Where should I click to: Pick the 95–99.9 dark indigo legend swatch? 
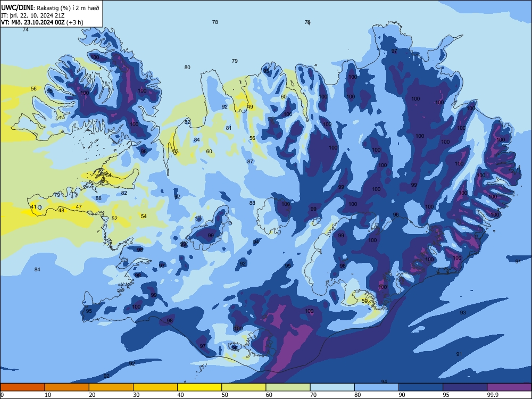tap(465, 387)
